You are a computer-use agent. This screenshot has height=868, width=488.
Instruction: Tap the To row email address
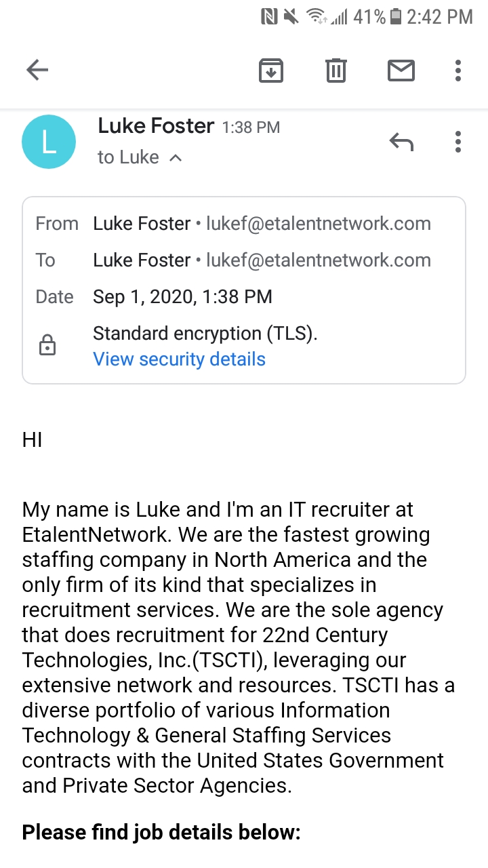[319, 260]
